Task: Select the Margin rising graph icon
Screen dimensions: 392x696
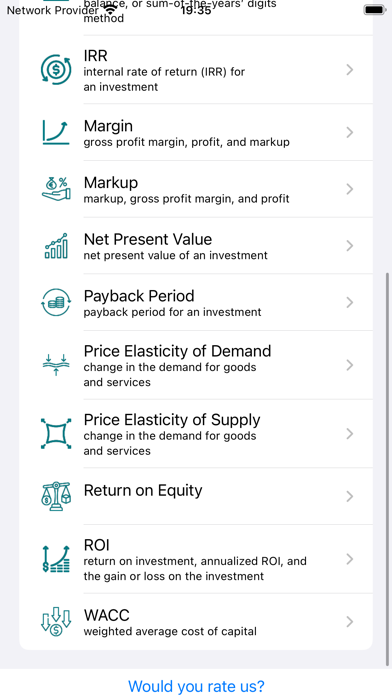Action: coord(56,132)
